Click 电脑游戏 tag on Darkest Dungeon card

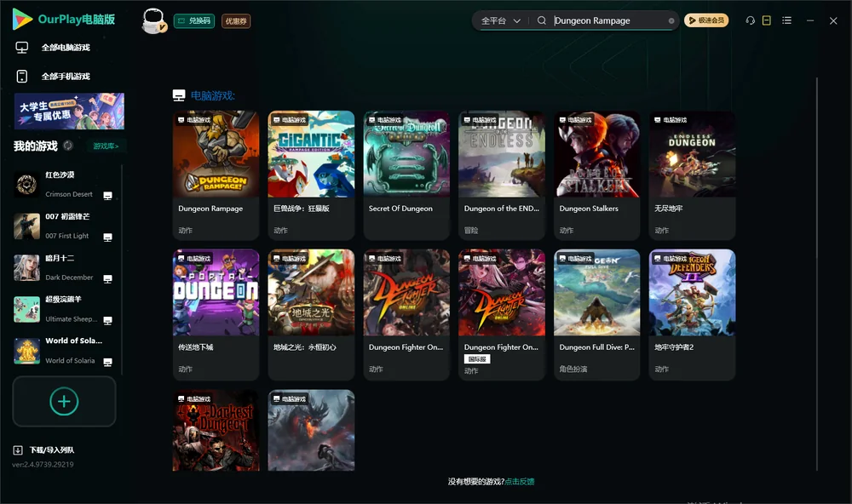(x=194, y=399)
